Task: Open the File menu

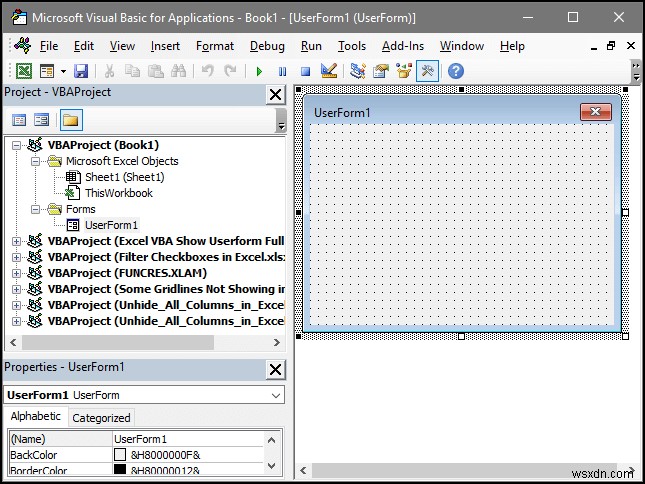Action: (x=49, y=46)
